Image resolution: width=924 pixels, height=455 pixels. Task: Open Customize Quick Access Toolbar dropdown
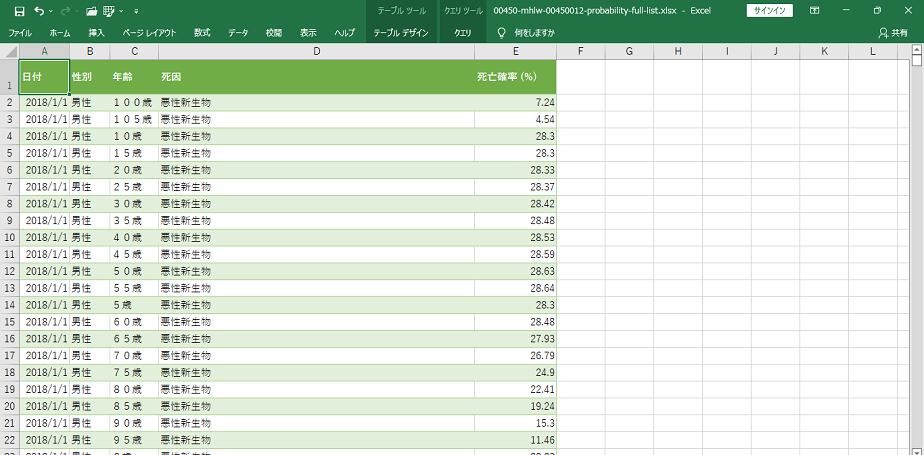(136, 11)
